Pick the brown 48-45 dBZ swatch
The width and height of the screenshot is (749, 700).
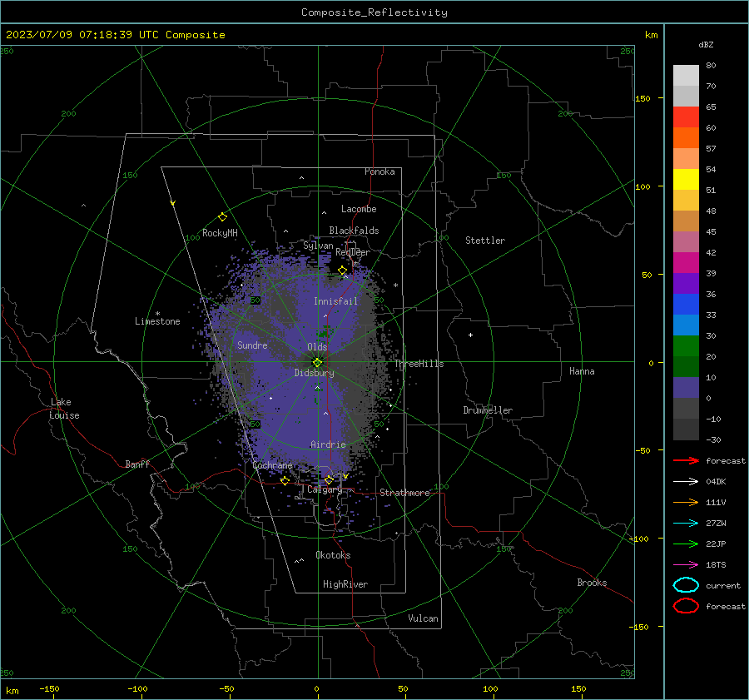(x=686, y=221)
